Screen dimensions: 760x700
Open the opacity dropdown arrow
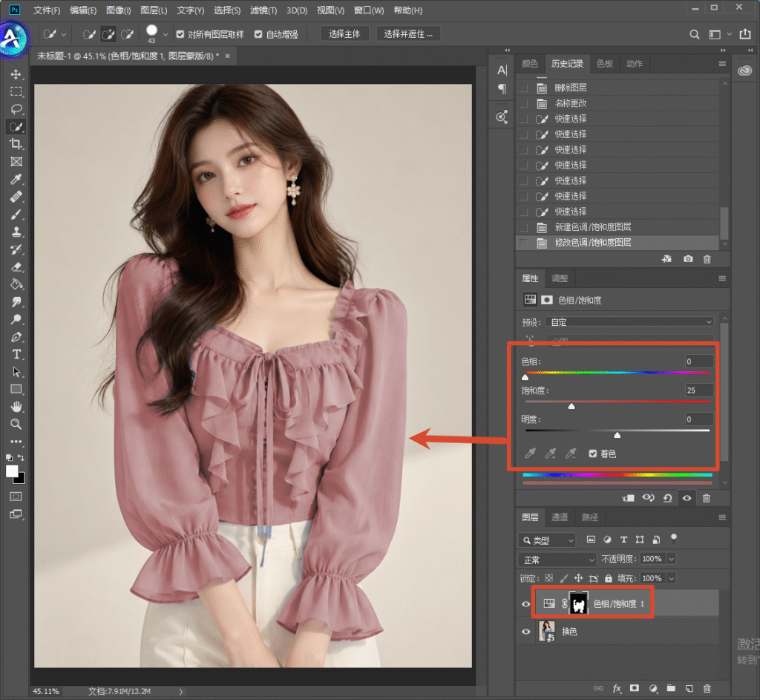pyautogui.click(x=671, y=559)
